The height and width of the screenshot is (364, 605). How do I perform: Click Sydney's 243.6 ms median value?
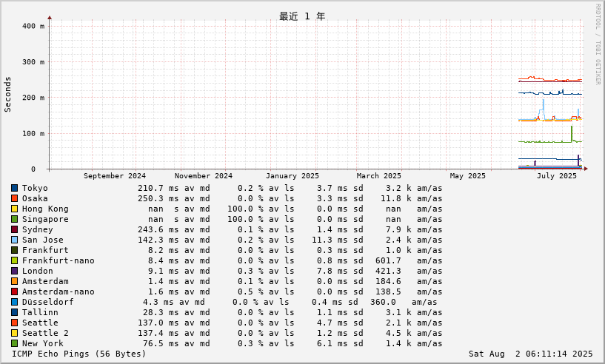tap(158, 230)
